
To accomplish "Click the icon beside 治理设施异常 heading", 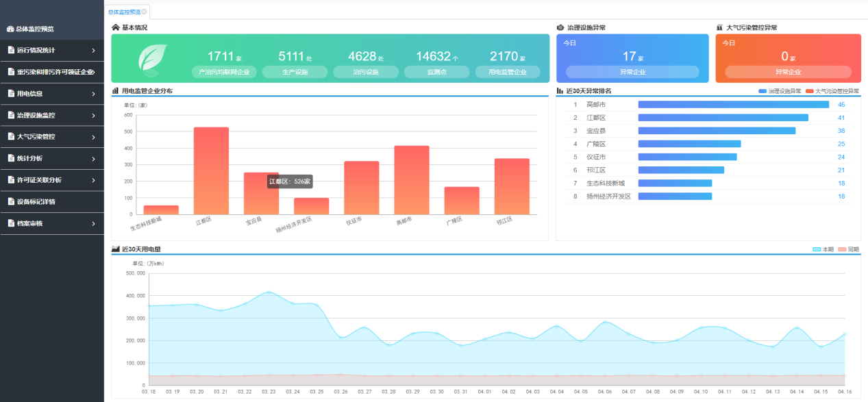I will [560, 27].
